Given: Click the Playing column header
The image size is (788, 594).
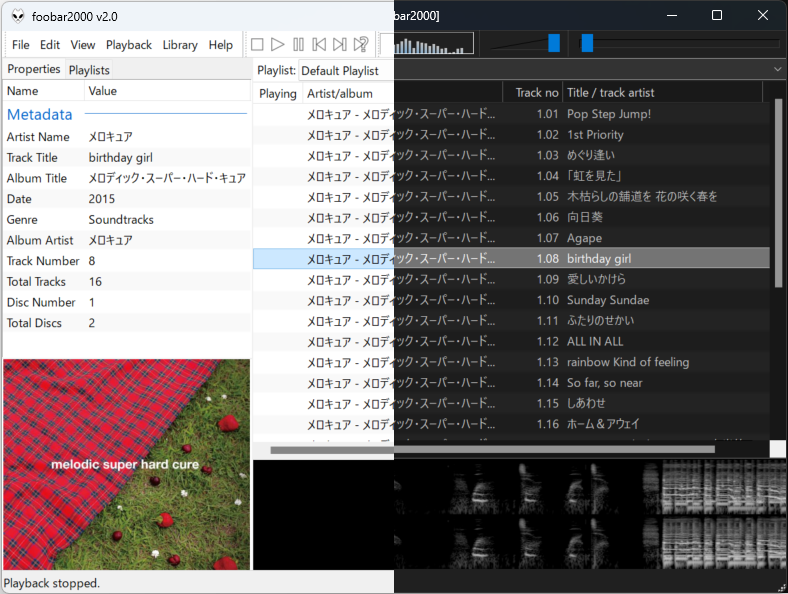Looking at the screenshot, I should [278, 93].
